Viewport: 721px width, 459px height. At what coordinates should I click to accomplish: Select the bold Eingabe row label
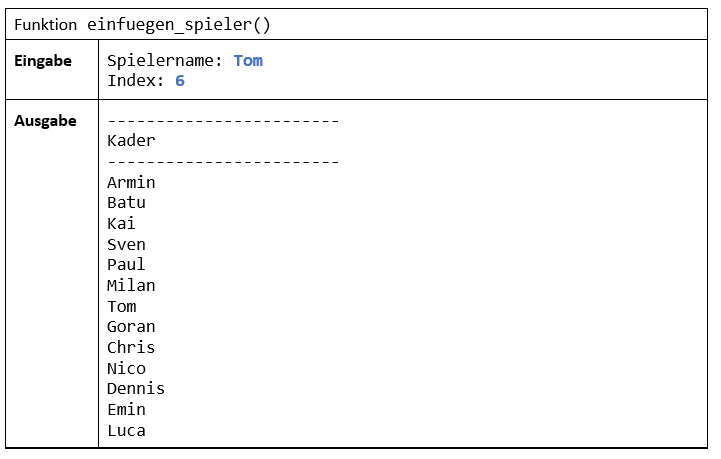(x=43, y=61)
